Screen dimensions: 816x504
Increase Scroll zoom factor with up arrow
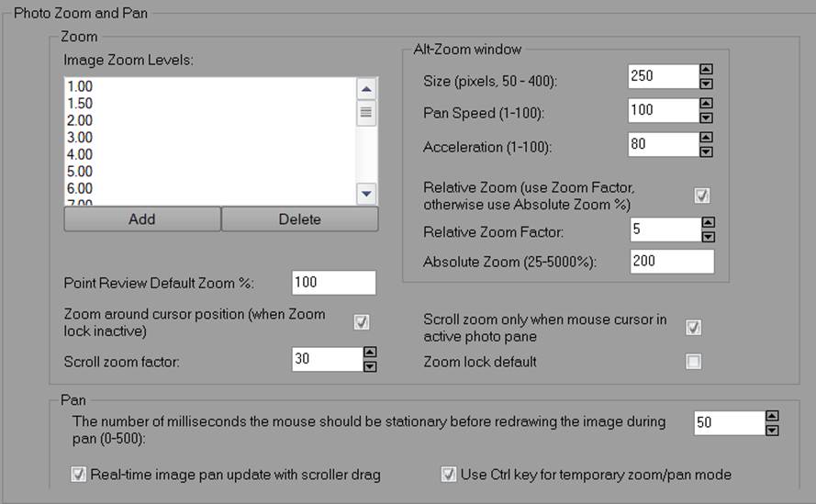[x=370, y=352]
